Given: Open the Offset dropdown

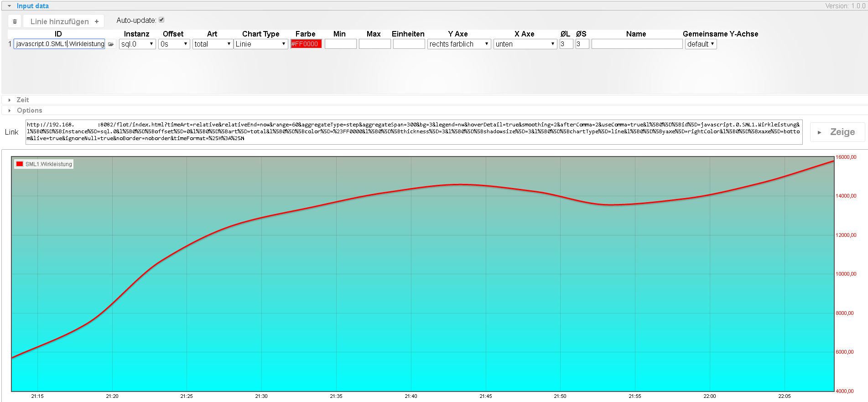Looking at the screenshot, I should 174,44.
